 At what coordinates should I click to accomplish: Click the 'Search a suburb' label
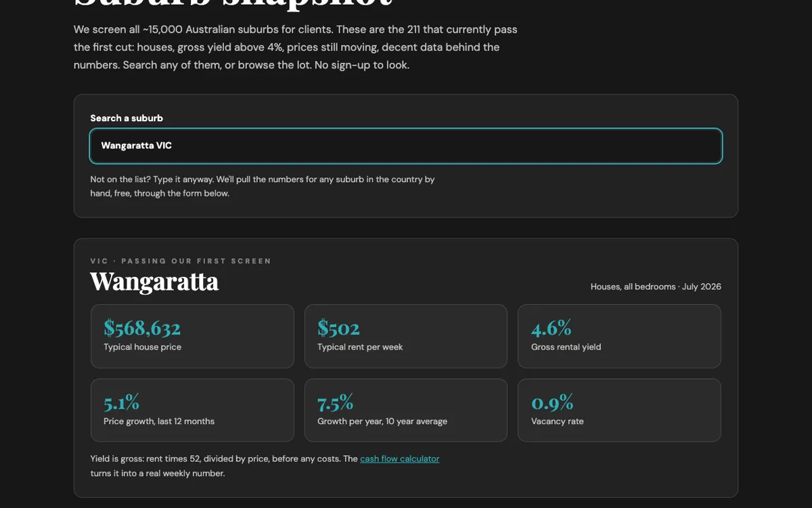pos(127,118)
